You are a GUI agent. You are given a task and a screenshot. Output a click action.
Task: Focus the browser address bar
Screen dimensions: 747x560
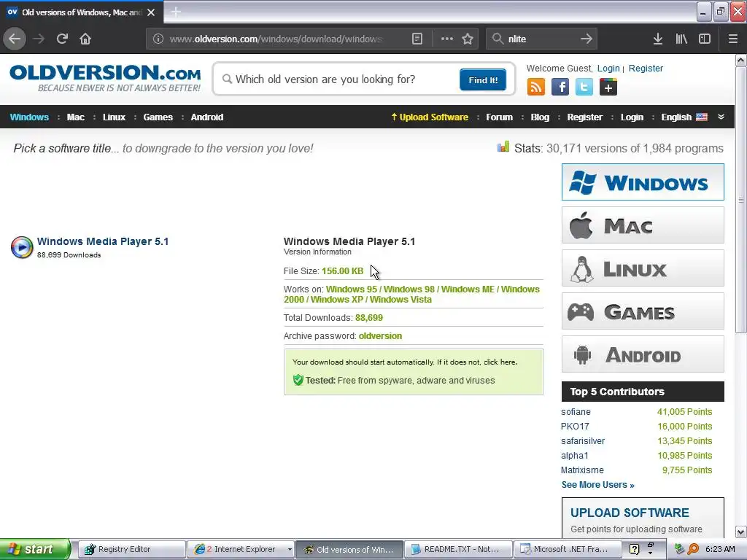(286, 39)
